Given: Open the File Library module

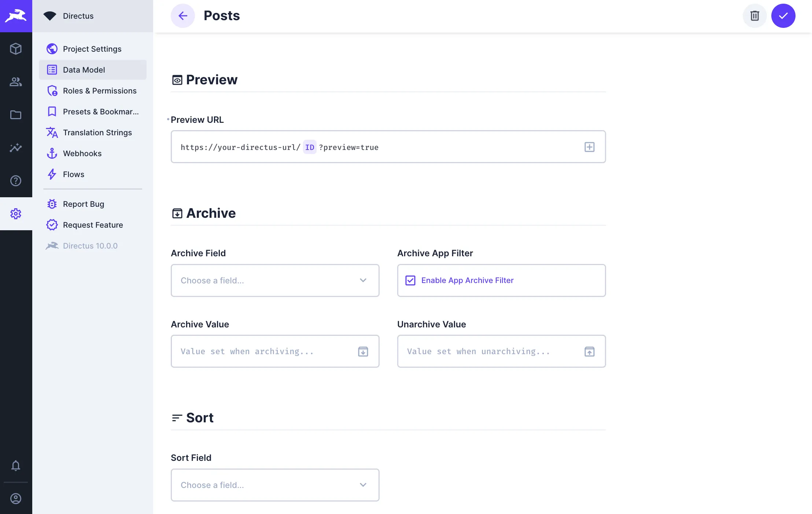Looking at the screenshot, I should point(16,115).
